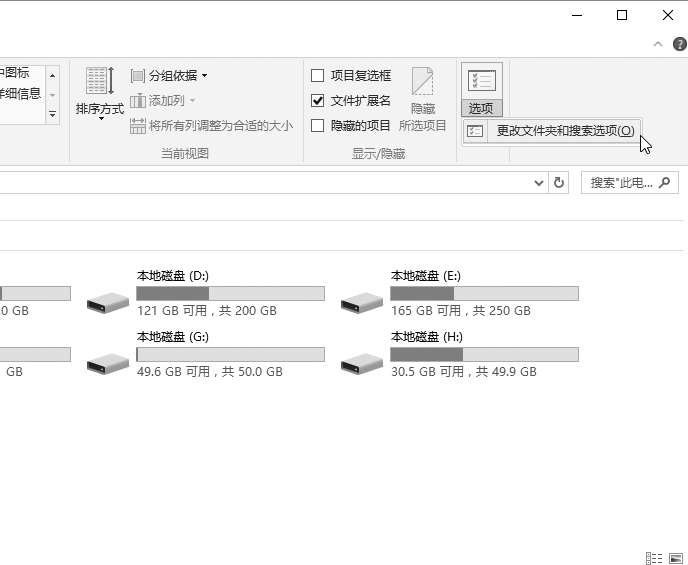This screenshot has height=565, width=688.
Task: Click the 本地磁盘 (D:) label text
Action: coord(173,276)
